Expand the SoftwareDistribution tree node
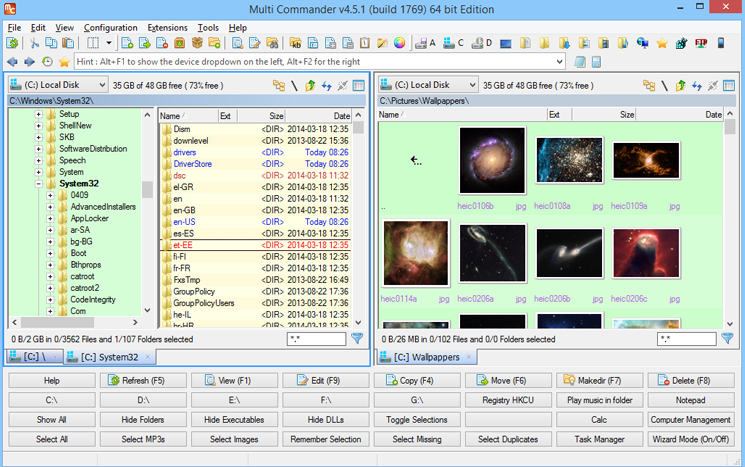 click(x=38, y=149)
